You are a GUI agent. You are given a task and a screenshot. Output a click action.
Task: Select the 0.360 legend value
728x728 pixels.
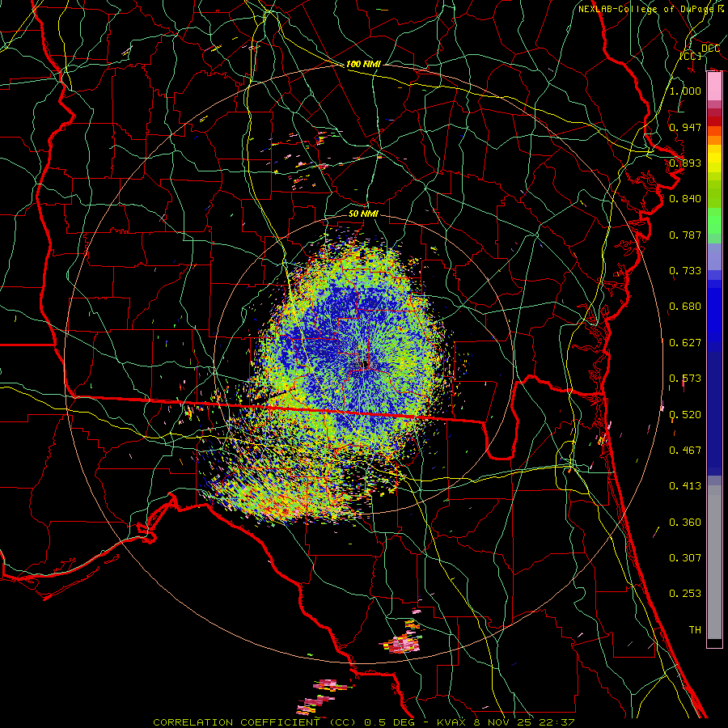point(685,523)
